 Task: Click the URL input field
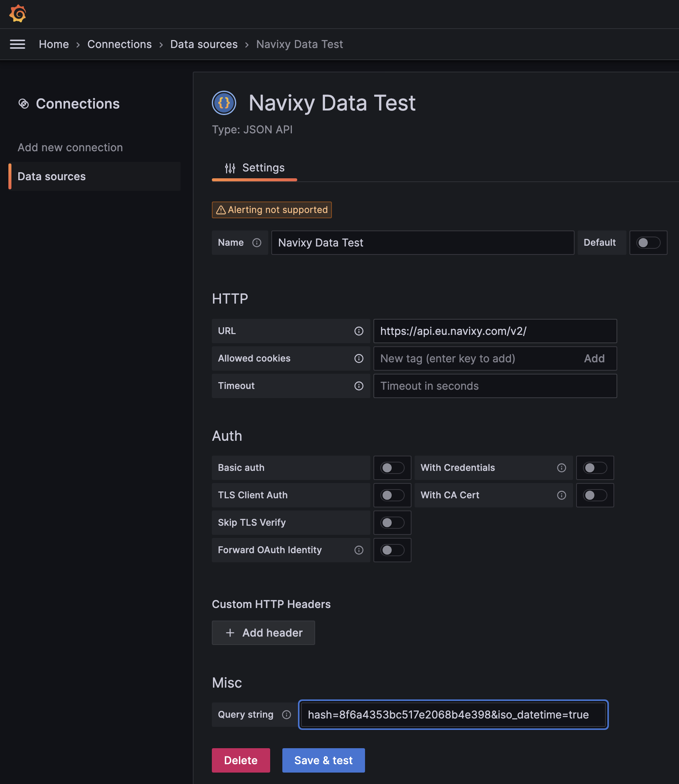(495, 331)
